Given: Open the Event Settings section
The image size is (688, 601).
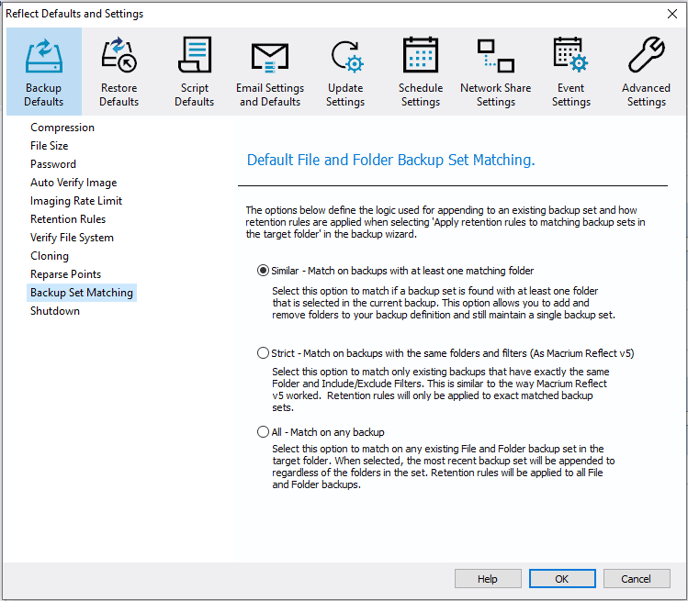Looking at the screenshot, I should pyautogui.click(x=571, y=72).
